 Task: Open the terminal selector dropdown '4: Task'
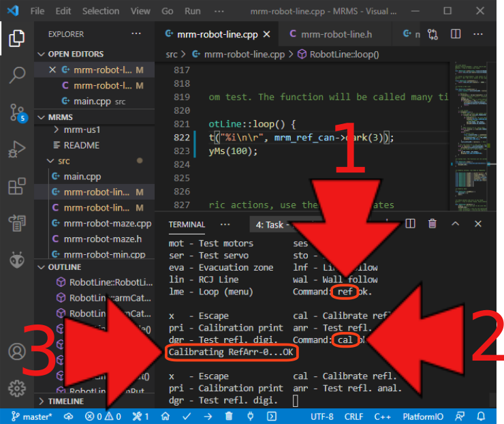coord(279,224)
